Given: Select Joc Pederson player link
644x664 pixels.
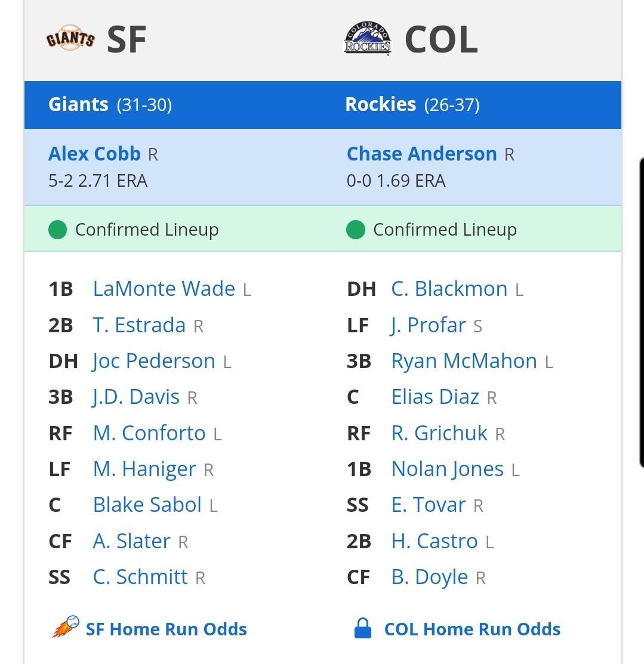Looking at the screenshot, I should pos(154,361).
